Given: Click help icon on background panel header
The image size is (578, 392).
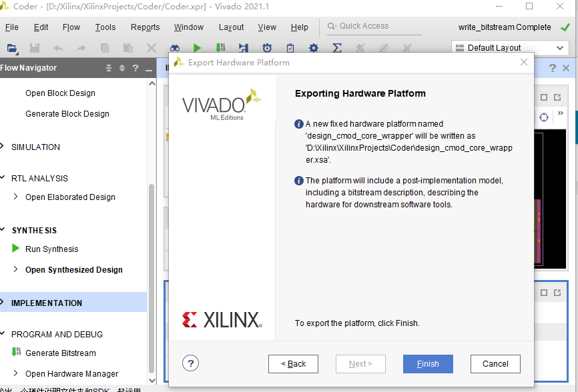Looking at the screenshot, I should coord(552,68).
